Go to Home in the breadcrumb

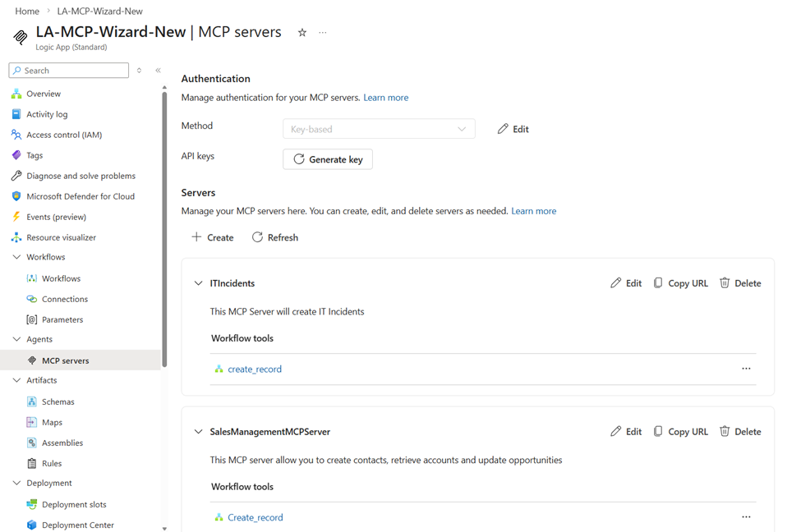tap(27, 11)
